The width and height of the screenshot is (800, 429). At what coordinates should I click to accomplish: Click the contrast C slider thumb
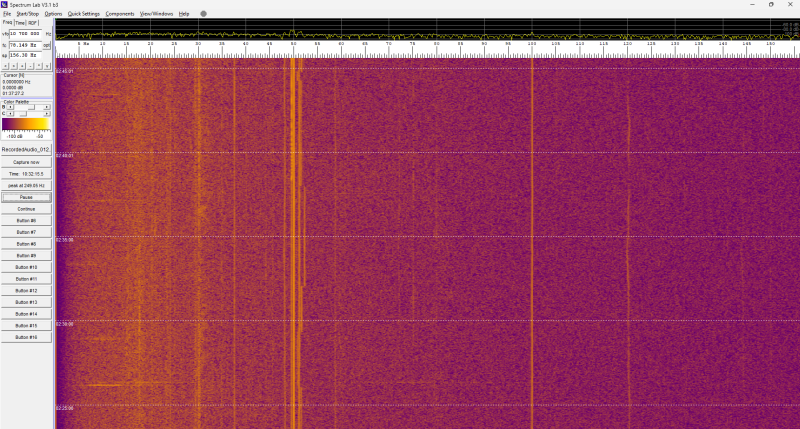[23, 114]
